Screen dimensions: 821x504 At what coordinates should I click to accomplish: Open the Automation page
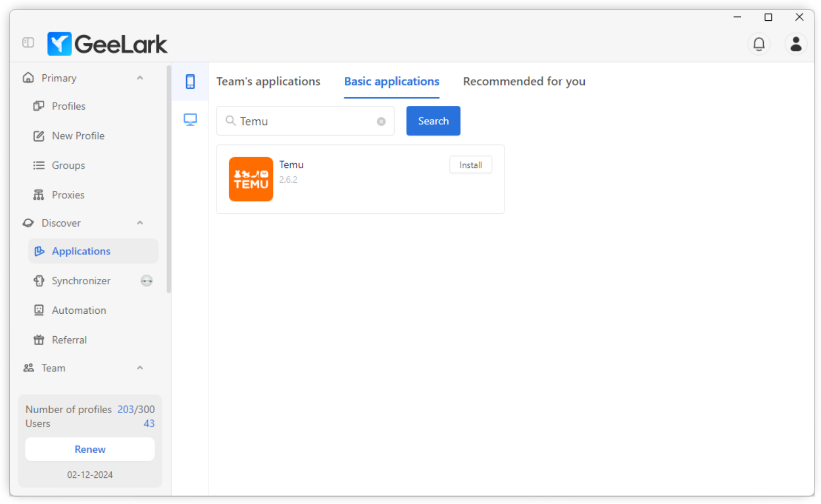[x=93, y=310]
